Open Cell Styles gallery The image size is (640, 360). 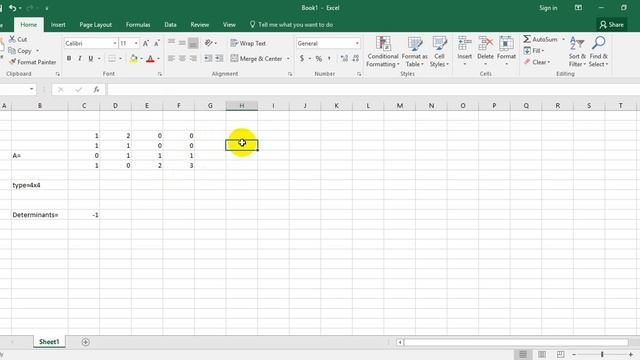440,52
